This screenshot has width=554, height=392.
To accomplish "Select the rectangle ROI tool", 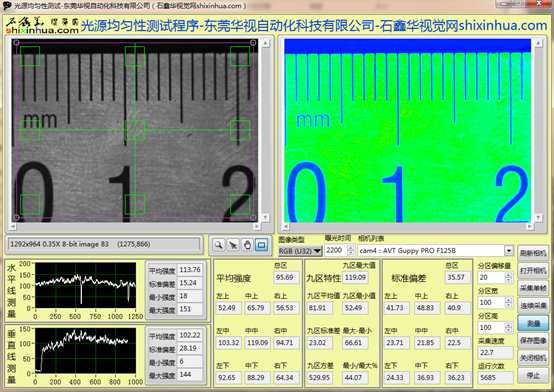I will pyautogui.click(x=261, y=245).
